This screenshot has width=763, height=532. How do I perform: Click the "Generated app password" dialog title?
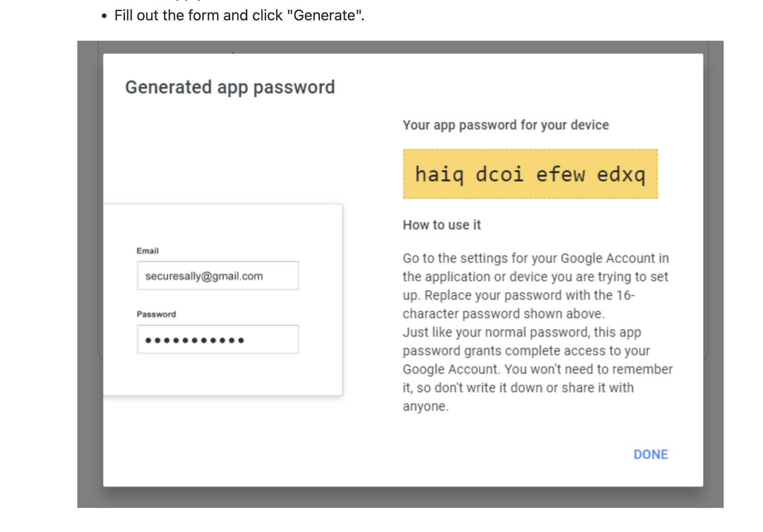pos(230,87)
